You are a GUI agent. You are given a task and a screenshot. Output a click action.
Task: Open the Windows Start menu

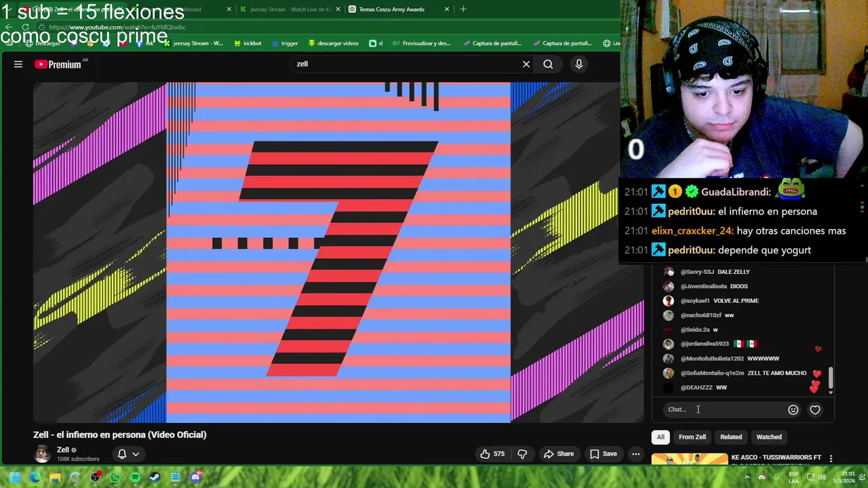click(x=14, y=477)
